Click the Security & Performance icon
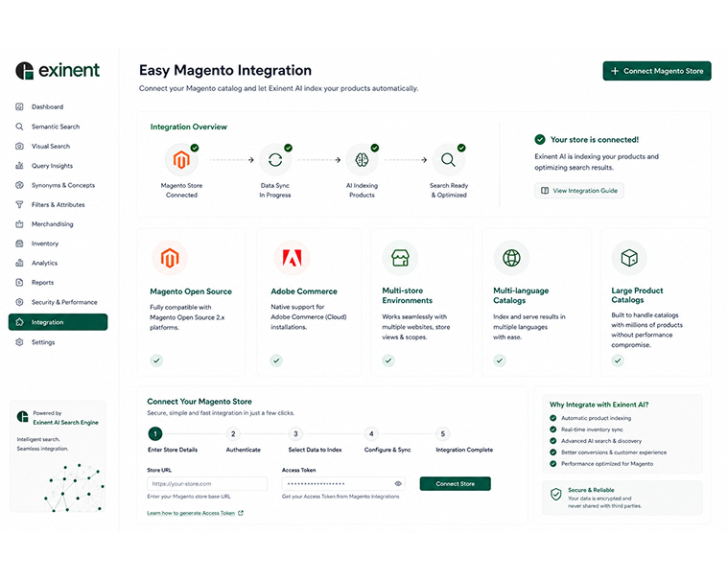This screenshot has height=581, width=728. click(x=19, y=302)
